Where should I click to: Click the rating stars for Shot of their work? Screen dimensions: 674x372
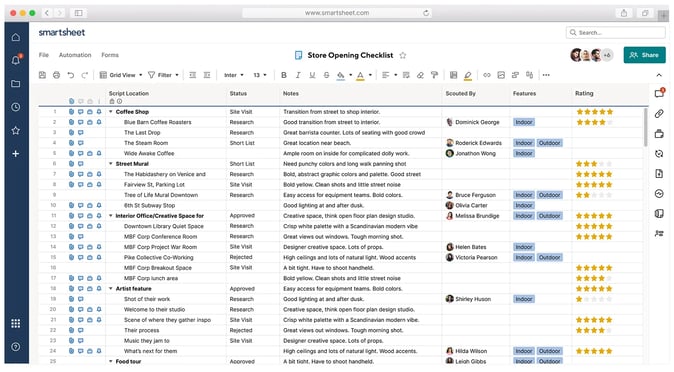click(x=594, y=299)
